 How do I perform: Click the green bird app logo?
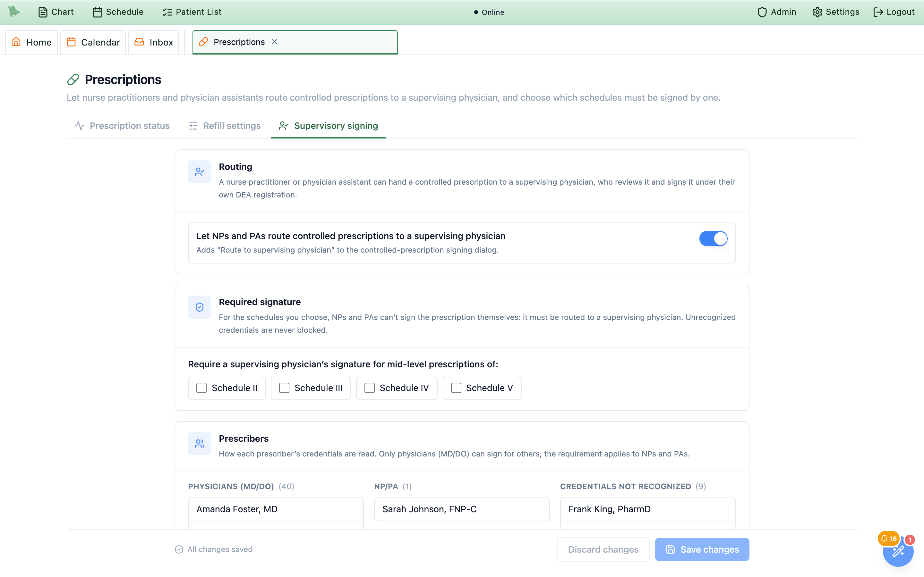tap(14, 12)
